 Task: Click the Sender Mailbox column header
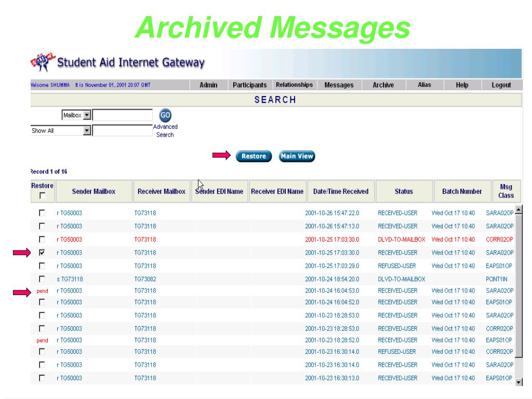pyautogui.click(x=94, y=191)
